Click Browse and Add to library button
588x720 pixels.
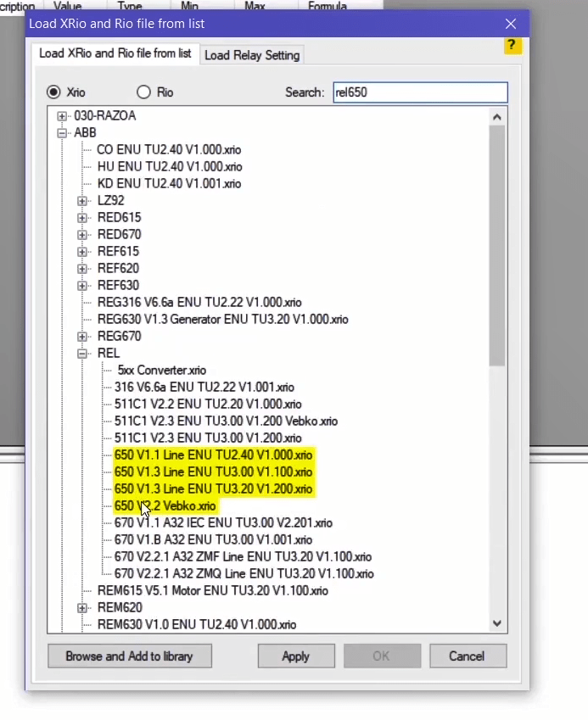[129, 656]
